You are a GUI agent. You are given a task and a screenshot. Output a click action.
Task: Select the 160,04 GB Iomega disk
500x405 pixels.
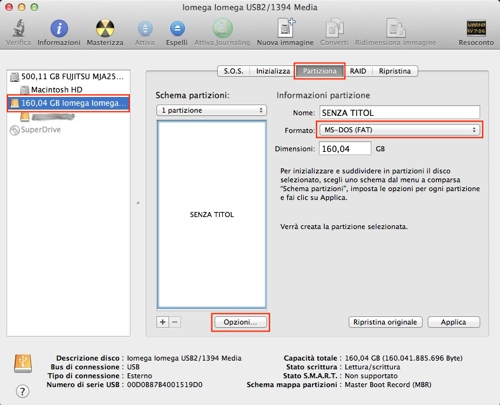68,103
